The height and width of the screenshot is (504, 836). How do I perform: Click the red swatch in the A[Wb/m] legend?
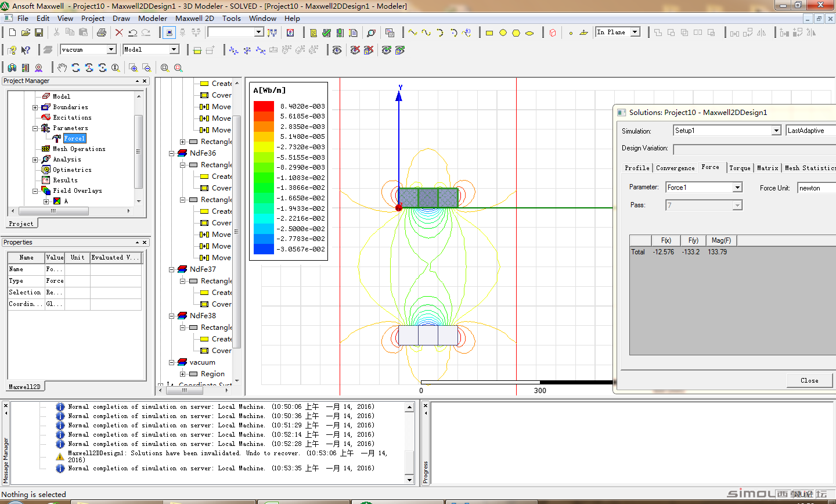click(264, 106)
